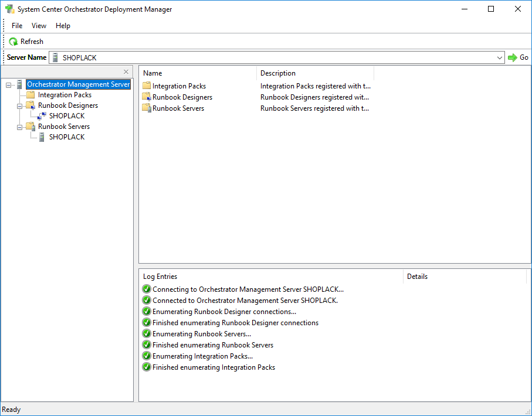The height and width of the screenshot is (416, 532).
Task: Click the server icon in the Server Name field
Action: click(55, 57)
